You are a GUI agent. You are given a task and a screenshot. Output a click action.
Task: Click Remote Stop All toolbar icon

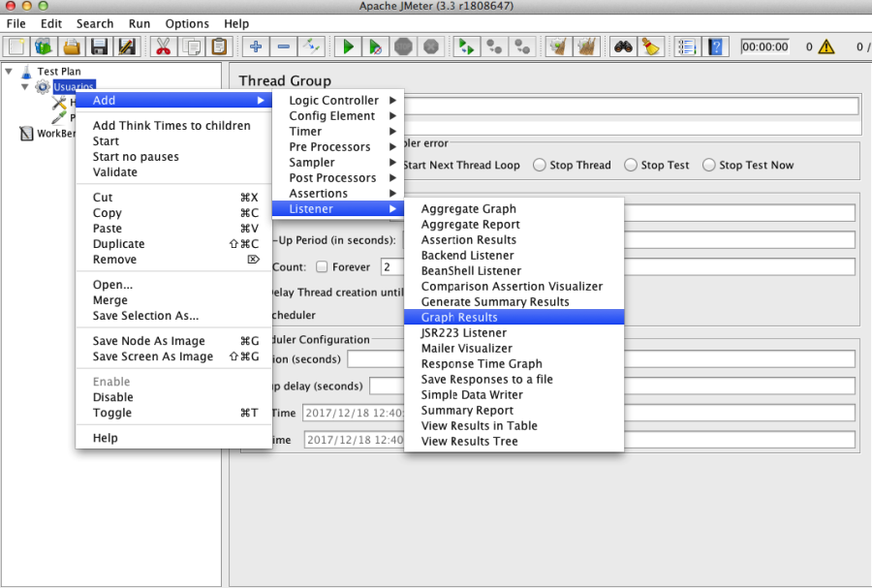pos(494,46)
